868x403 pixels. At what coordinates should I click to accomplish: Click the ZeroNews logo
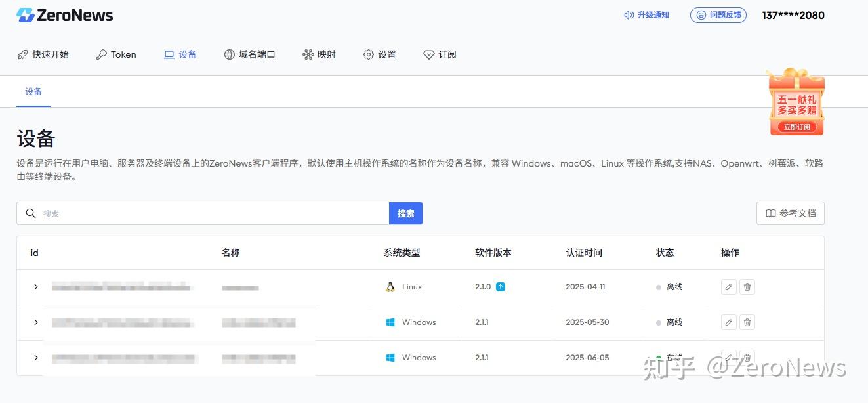coord(64,14)
